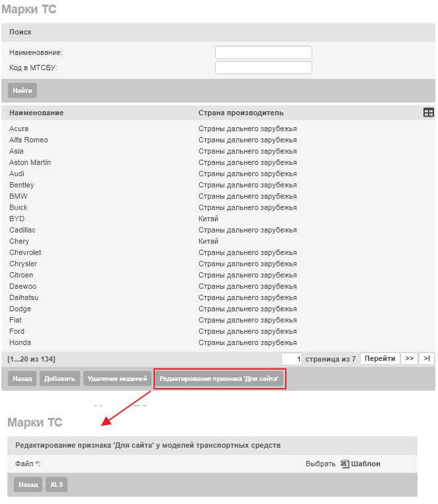Viewport: 438px width, 504px height.
Task: Click the Найти search button
Action: click(x=22, y=90)
